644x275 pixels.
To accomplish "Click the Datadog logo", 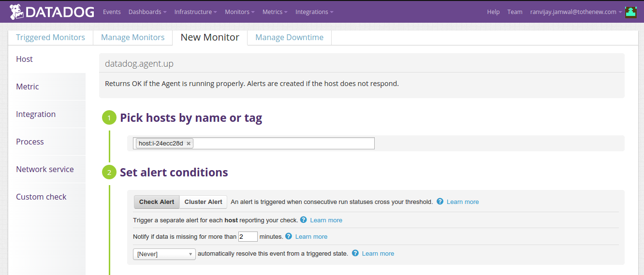I will [x=52, y=12].
